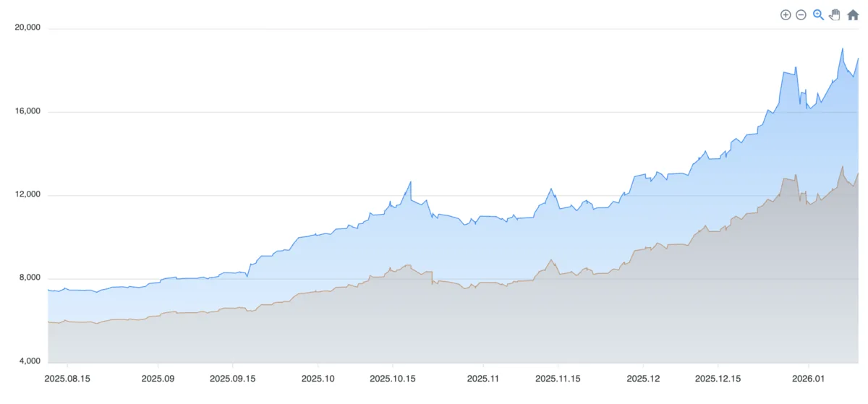Click the 2025.08.15 x-axis date label
The width and height of the screenshot is (868, 404).
tap(67, 378)
